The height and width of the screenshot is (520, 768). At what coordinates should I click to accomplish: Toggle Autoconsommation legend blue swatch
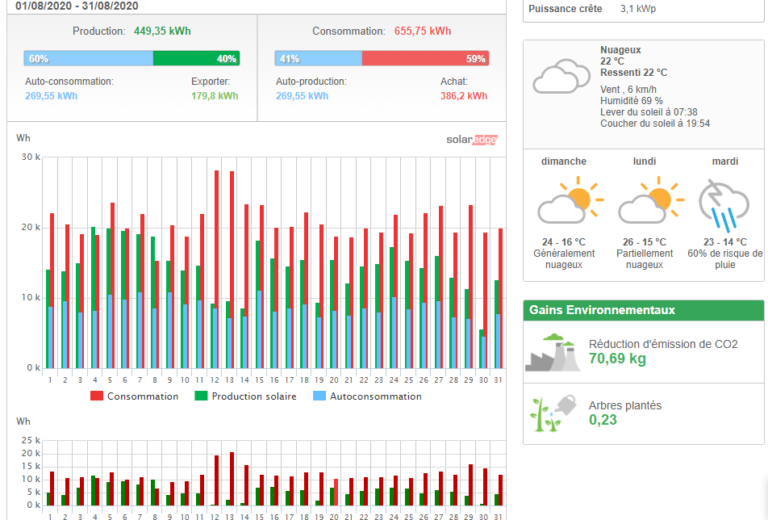(319, 396)
